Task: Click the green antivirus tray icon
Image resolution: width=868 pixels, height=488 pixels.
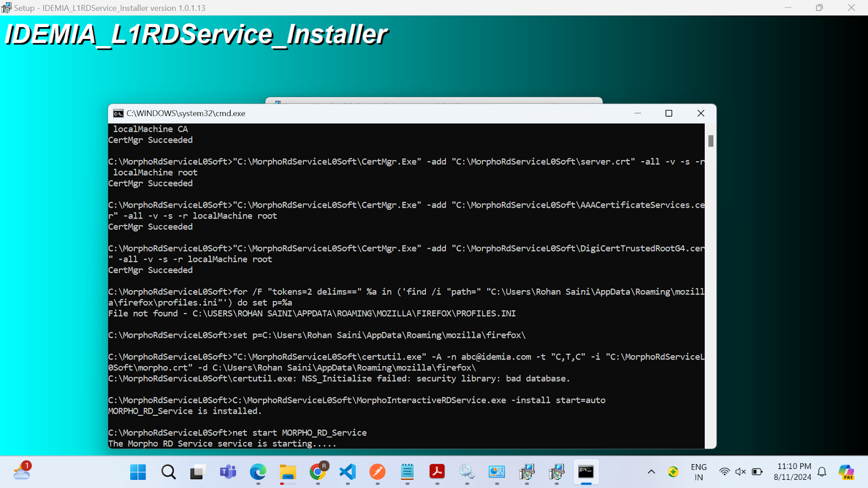Action: [x=673, y=472]
